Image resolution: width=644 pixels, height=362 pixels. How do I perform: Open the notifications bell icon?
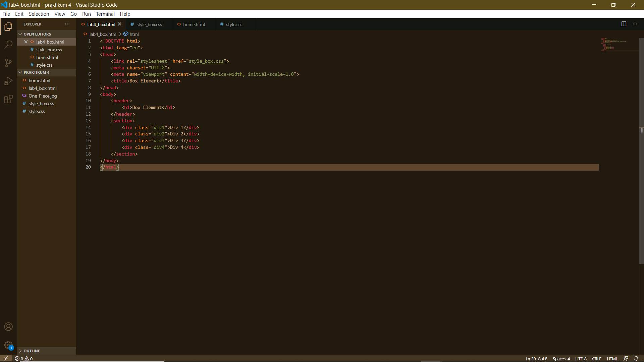636,359
